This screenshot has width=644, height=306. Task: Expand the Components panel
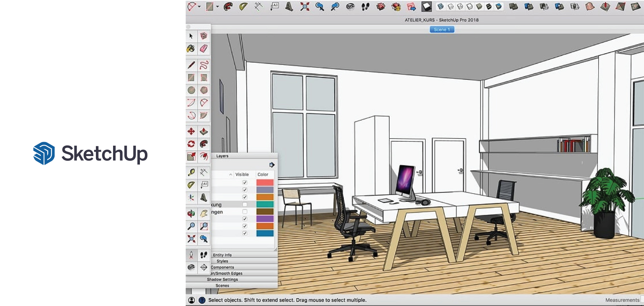[x=244, y=267]
